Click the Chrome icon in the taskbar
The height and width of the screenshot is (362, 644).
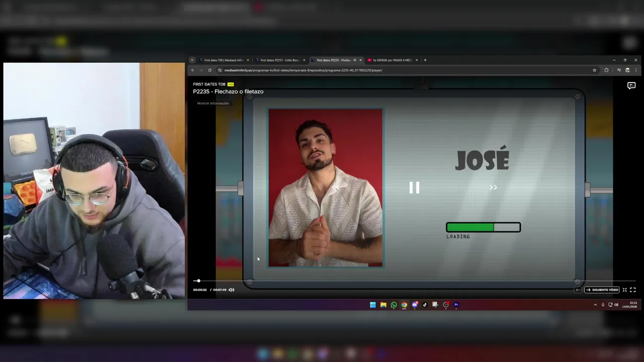coord(404,304)
